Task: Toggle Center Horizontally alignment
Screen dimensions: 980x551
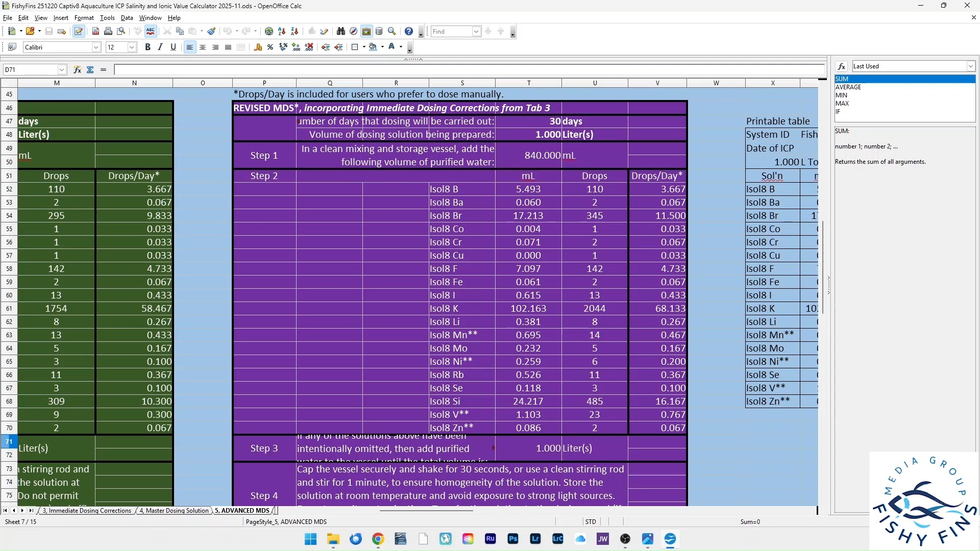Action: click(203, 47)
